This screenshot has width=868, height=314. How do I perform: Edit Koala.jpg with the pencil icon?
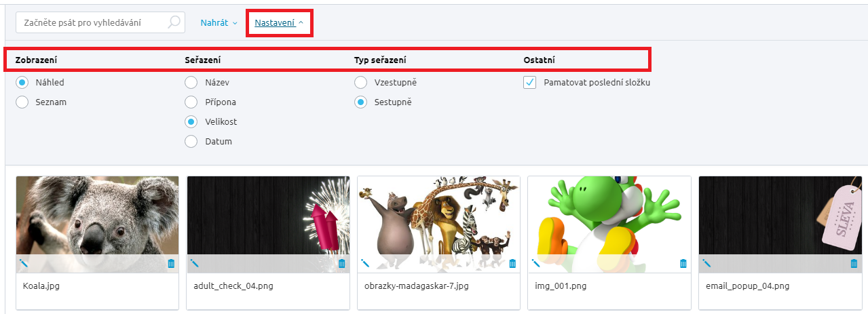(x=24, y=263)
